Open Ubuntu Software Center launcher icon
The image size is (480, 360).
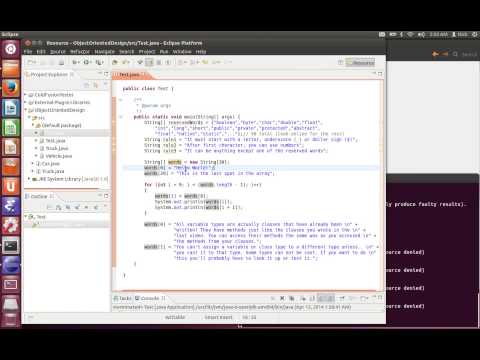coord(10,167)
